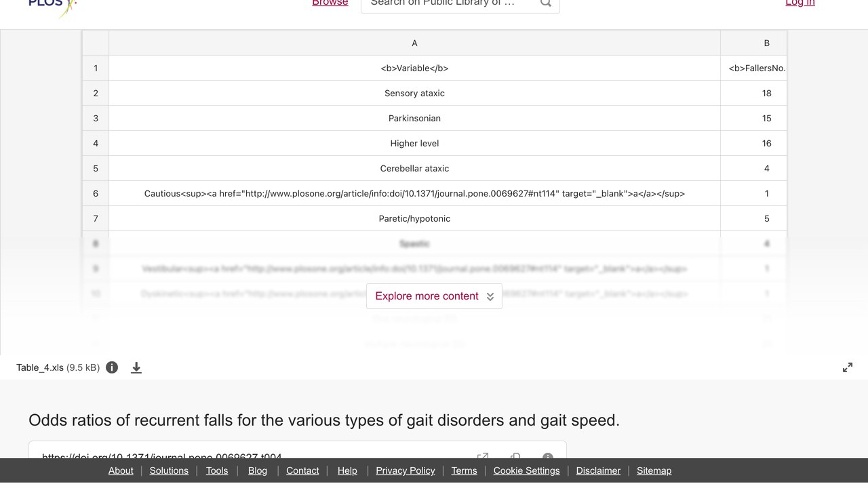Click the Sensory ataxic cell

[414, 93]
